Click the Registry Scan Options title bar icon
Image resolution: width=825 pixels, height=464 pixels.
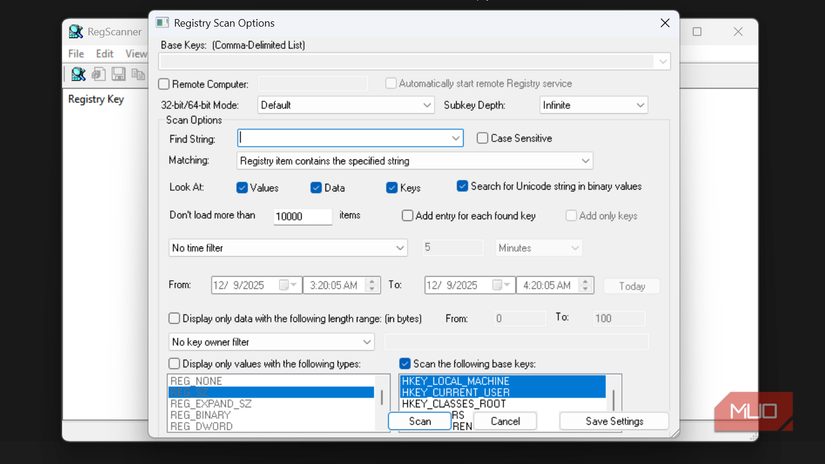click(x=162, y=23)
